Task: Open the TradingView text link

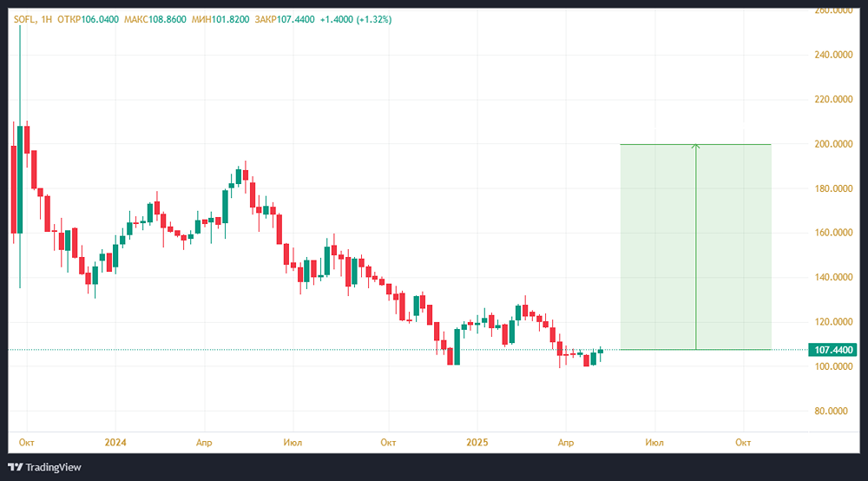Action: 53,467
